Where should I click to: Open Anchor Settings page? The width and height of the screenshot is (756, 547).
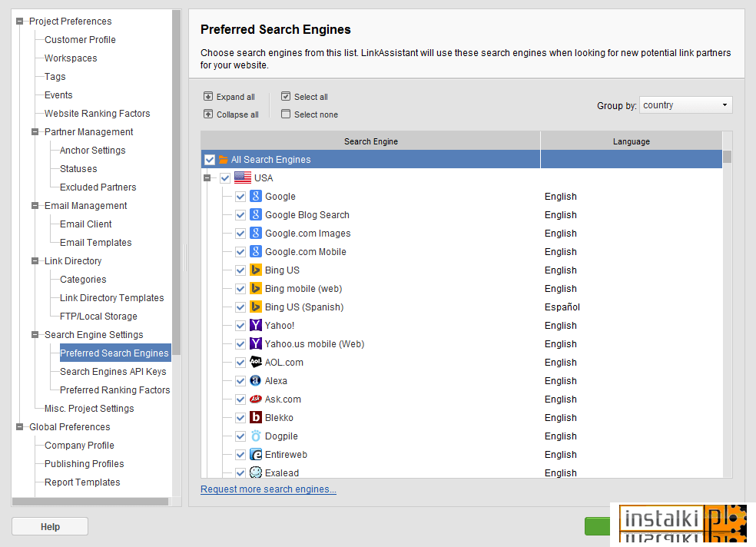[x=92, y=151]
